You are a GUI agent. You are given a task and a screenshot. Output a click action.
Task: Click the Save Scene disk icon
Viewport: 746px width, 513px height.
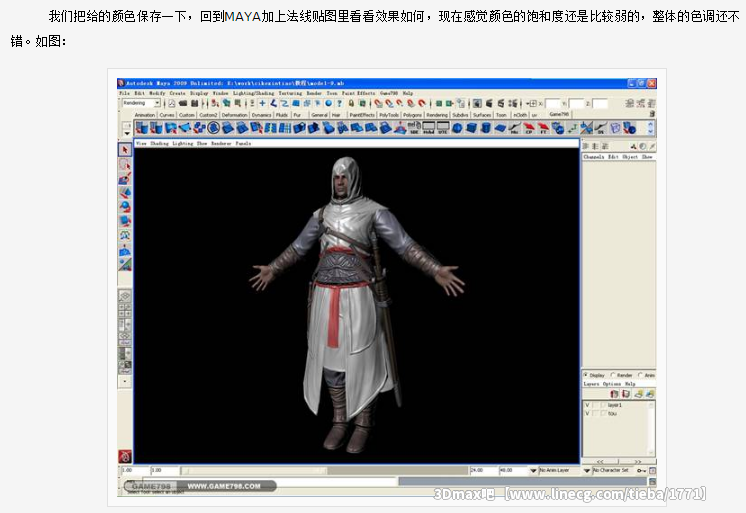(194, 103)
